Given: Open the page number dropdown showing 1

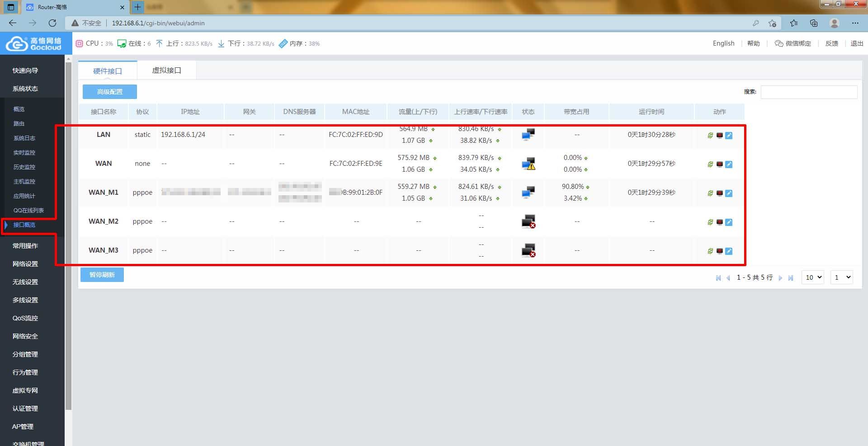Looking at the screenshot, I should tap(842, 277).
